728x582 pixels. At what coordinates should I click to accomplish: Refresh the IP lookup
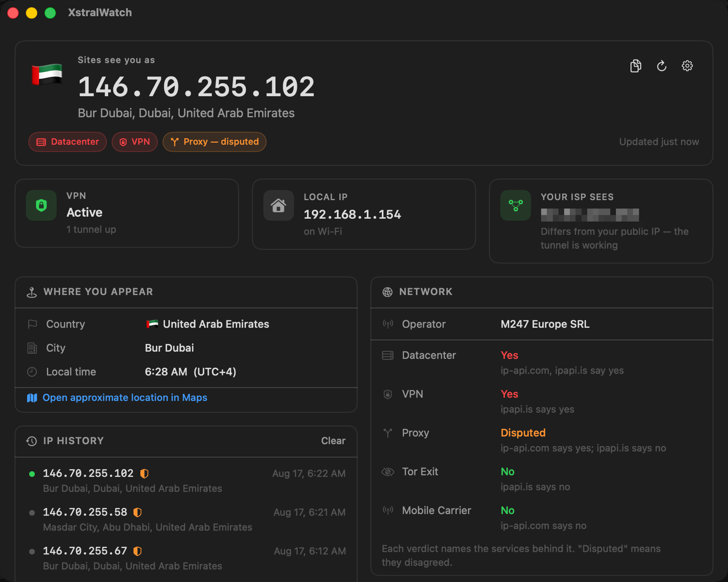point(662,66)
